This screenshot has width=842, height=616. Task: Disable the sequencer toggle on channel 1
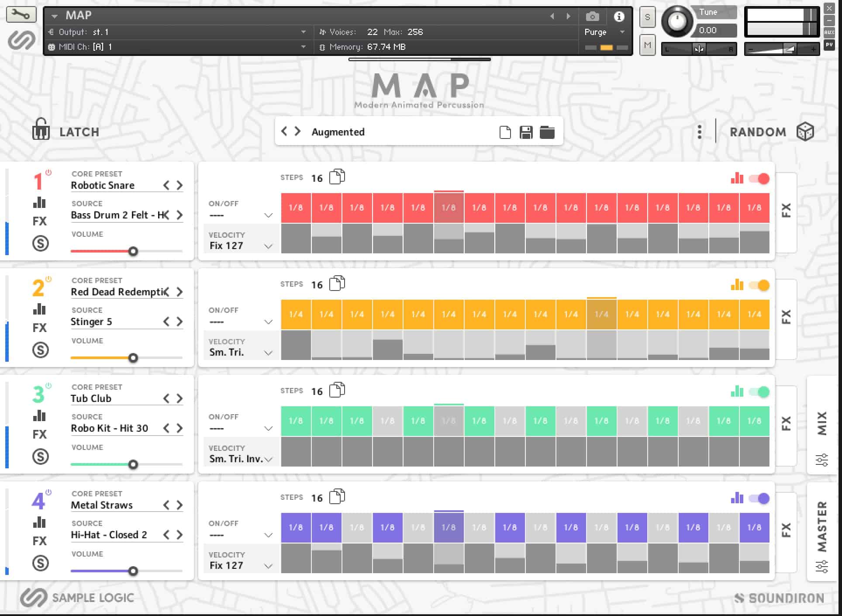coord(759,178)
